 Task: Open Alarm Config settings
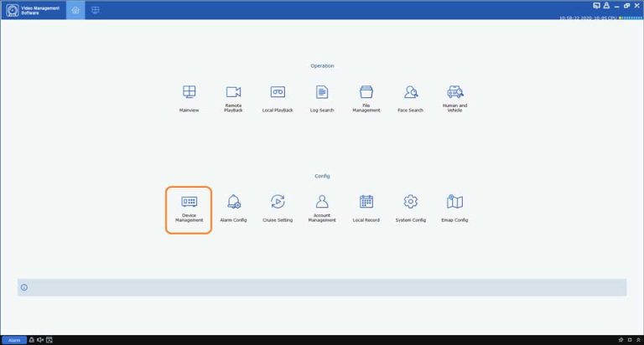click(x=233, y=202)
